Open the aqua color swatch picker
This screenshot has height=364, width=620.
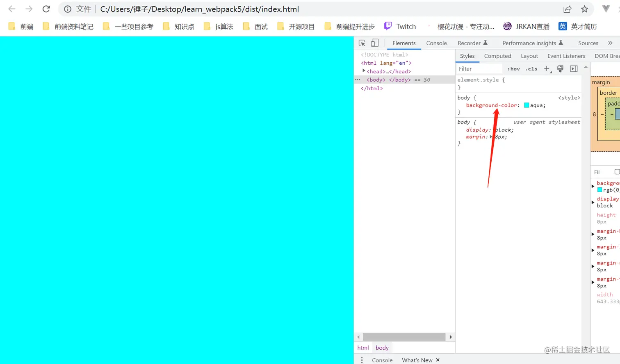(527, 105)
